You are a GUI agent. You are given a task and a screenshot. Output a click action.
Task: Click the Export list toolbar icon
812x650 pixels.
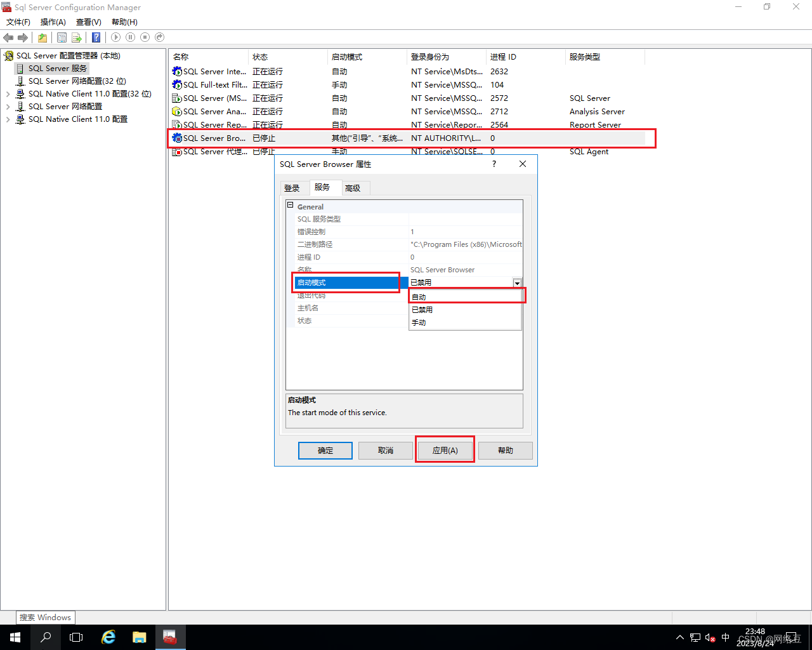[x=76, y=37]
